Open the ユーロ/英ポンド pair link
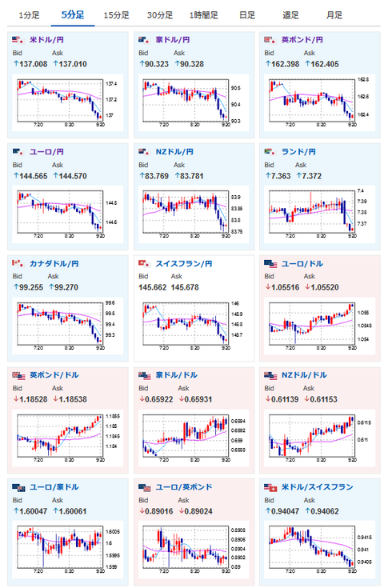The image size is (384, 588). (x=184, y=487)
